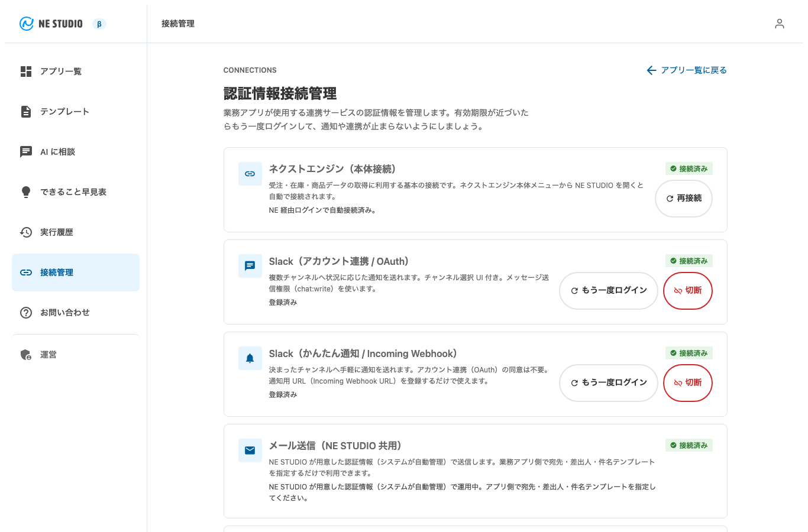Go to AI に相談 in sidebar
The image size is (808, 532).
[76, 152]
